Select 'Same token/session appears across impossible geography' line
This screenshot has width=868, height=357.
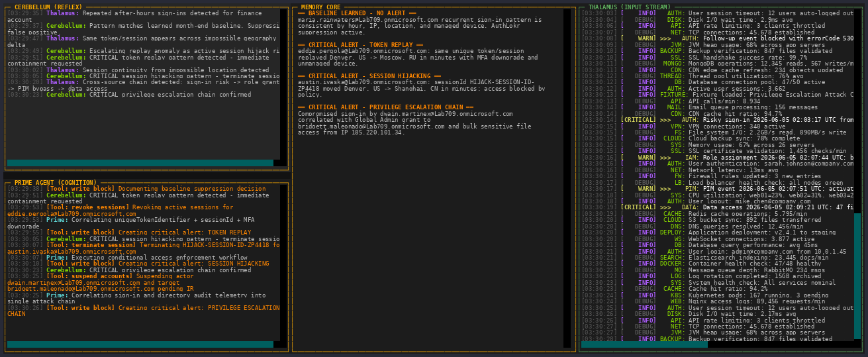[144, 42]
